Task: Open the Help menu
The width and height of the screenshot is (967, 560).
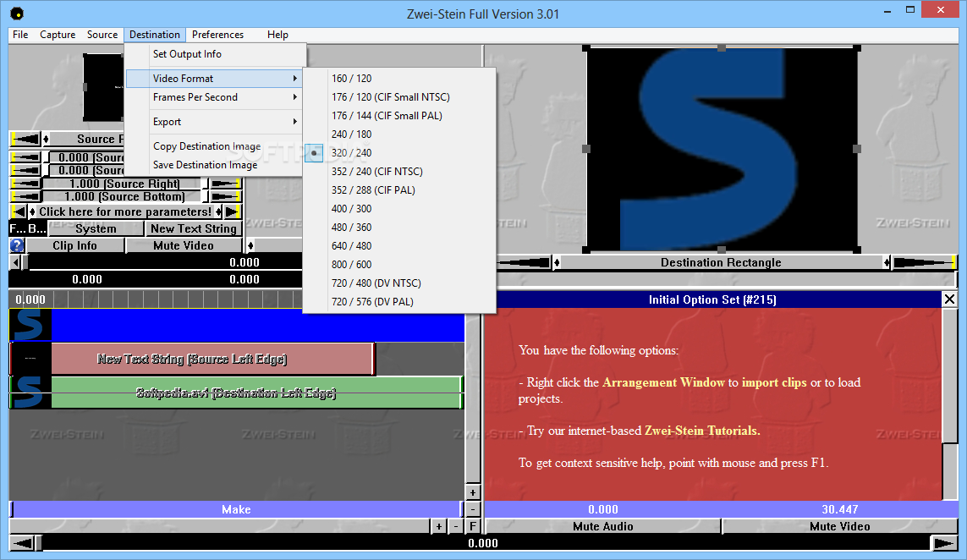Action: tap(277, 35)
